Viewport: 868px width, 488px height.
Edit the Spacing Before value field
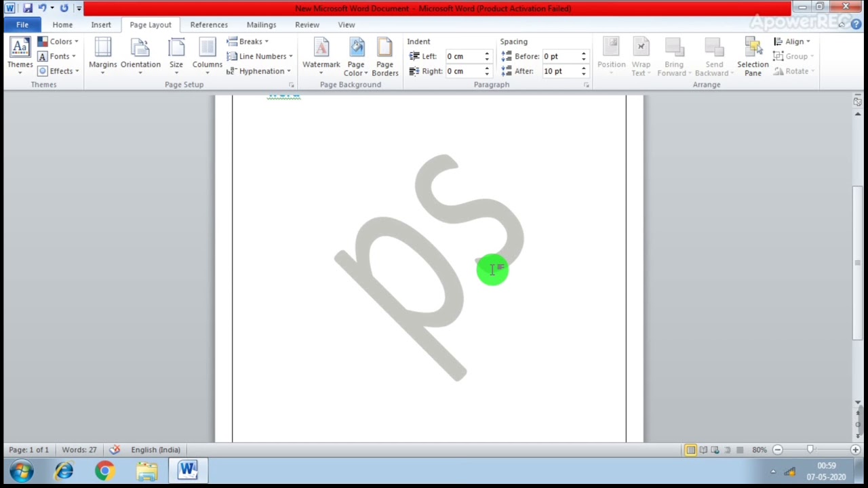[x=560, y=56]
